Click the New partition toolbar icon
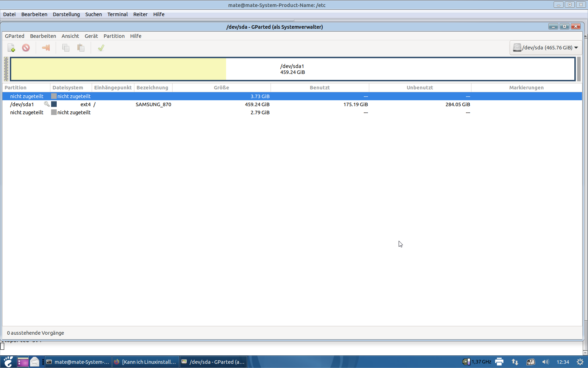This screenshot has width=588, height=368. [x=11, y=48]
